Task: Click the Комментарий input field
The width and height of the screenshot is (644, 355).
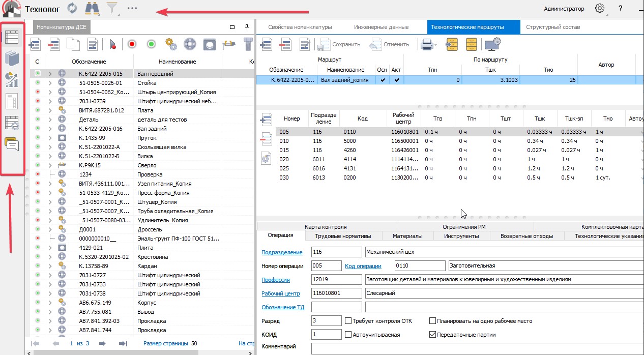Action: pos(476,348)
